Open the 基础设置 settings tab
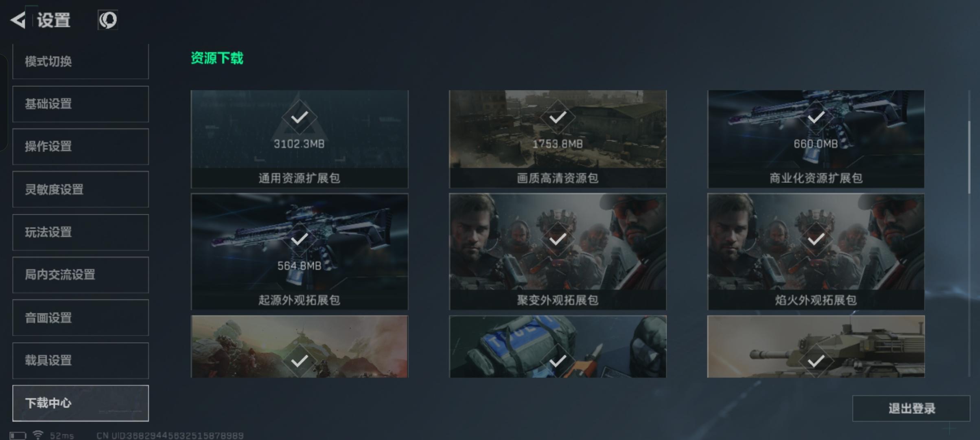 click(81, 104)
